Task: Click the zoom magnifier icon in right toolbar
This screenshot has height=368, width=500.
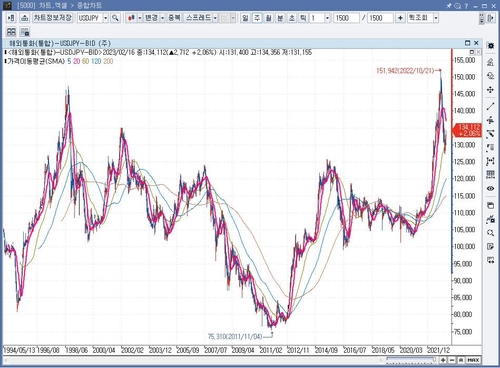Action: [490, 233]
